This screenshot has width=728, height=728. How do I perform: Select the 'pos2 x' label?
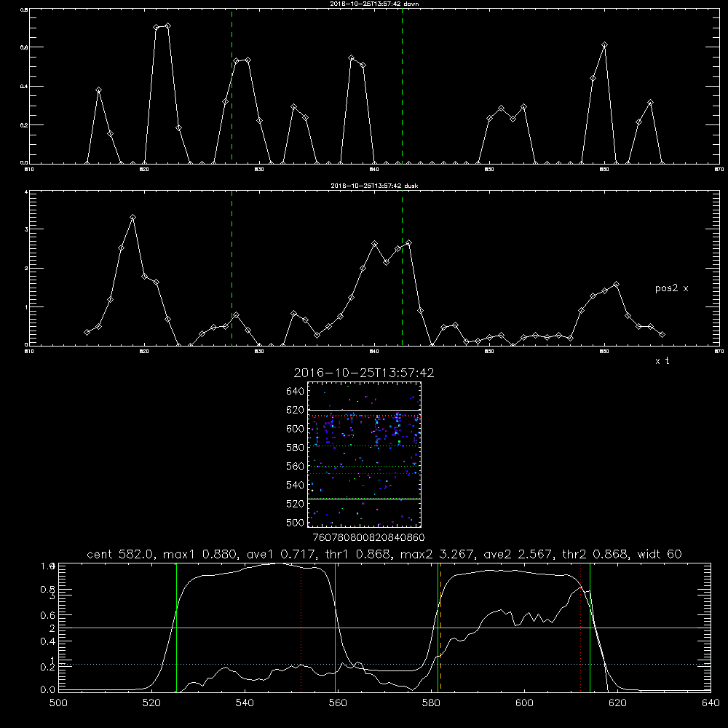pyautogui.click(x=671, y=288)
